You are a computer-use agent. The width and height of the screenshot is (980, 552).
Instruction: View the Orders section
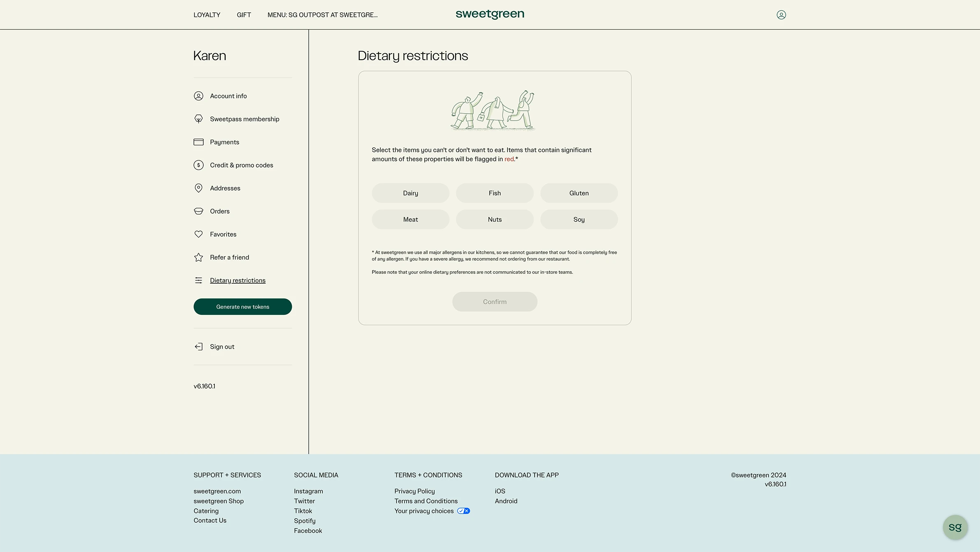[220, 211]
